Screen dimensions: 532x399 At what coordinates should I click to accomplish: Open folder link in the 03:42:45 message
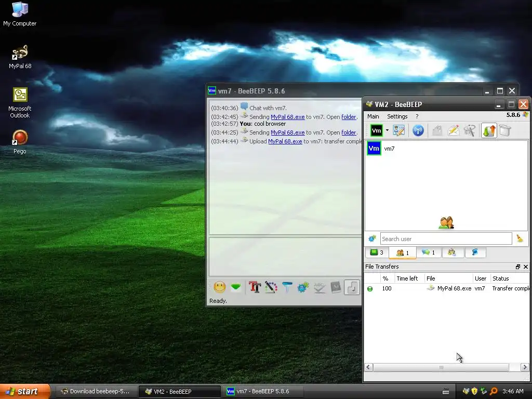point(349,117)
